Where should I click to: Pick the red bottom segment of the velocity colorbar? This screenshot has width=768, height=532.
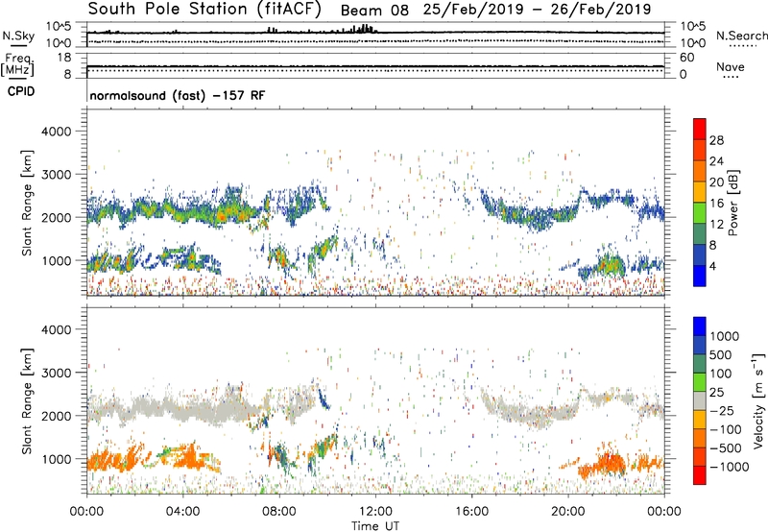coord(700,475)
